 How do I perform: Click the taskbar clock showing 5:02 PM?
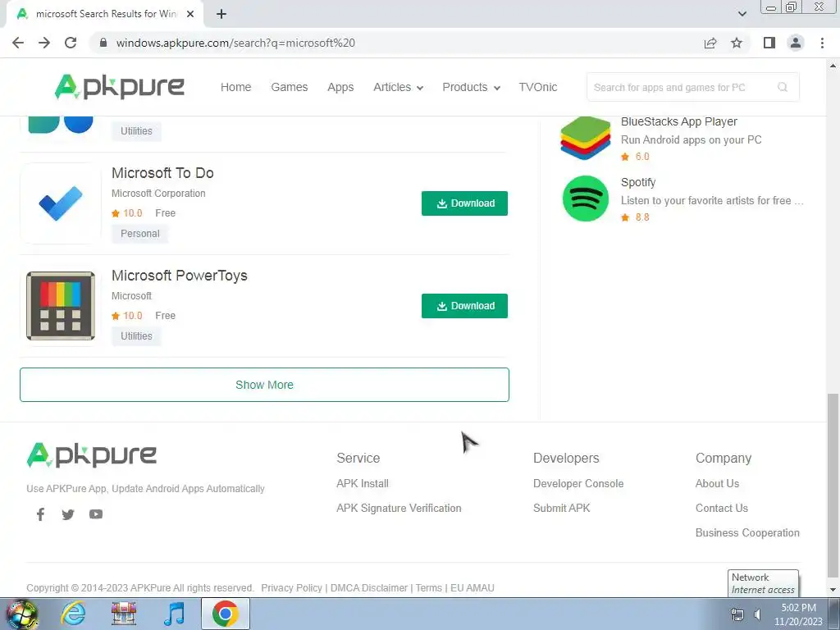(x=798, y=614)
